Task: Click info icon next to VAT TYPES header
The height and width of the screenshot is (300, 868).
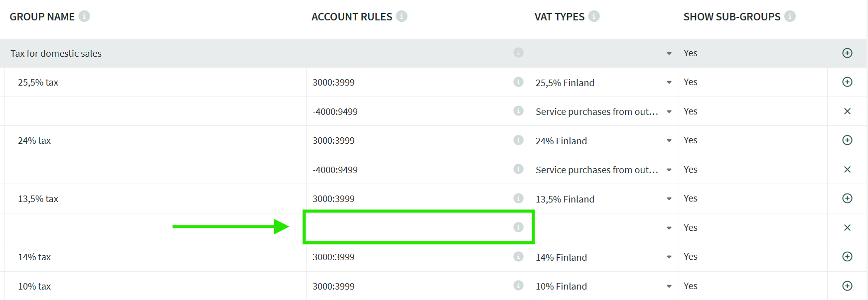Action: [594, 16]
